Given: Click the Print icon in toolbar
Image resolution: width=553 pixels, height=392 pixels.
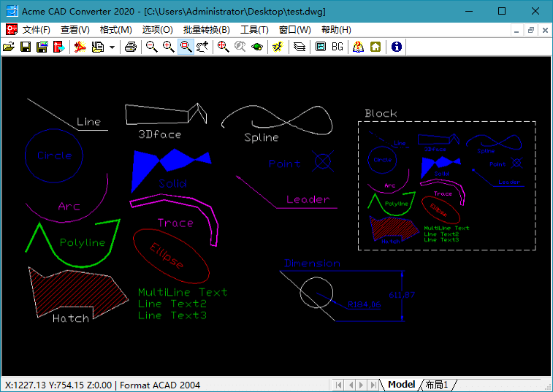Looking at the screenshot, I should coord(130,47).
